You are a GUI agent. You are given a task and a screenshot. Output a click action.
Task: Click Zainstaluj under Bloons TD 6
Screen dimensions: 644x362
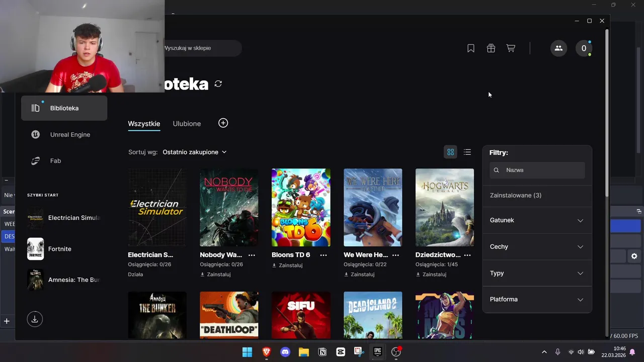287,265
